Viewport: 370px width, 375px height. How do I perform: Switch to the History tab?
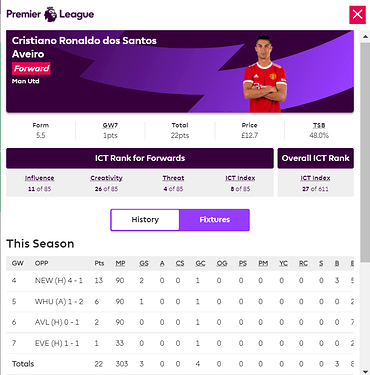click(145, 220)
